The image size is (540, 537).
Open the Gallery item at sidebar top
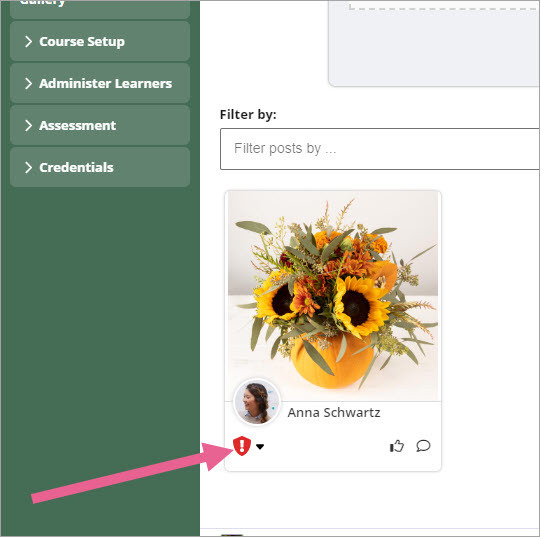[100, 9]
